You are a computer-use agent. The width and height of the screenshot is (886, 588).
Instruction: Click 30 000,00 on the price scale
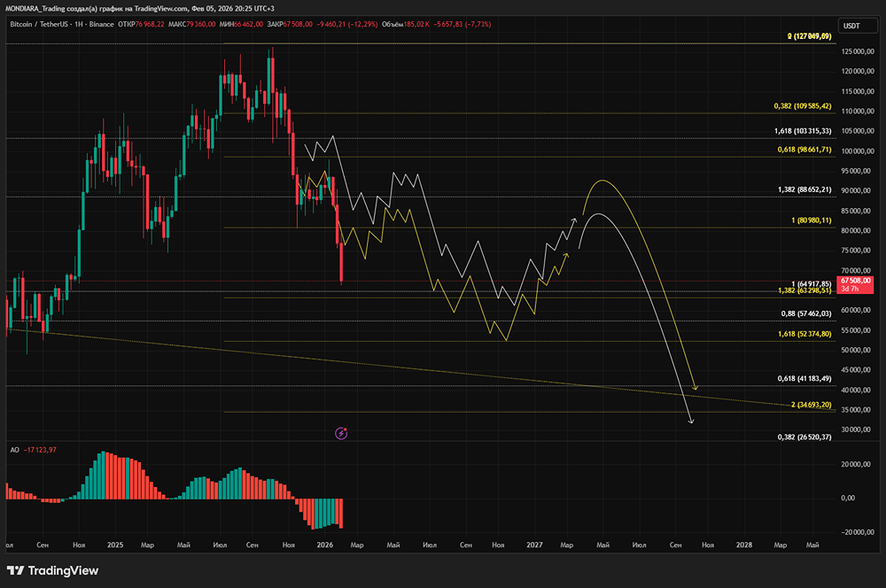coord(858,429)
